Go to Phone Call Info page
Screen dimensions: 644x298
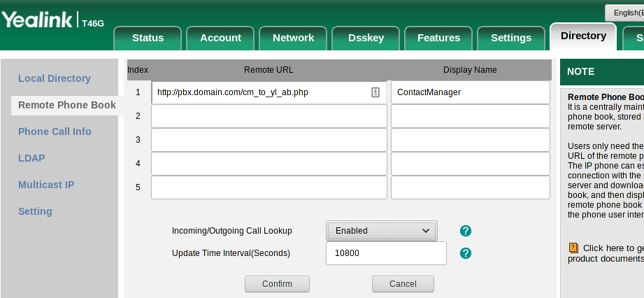pos(55,132)
